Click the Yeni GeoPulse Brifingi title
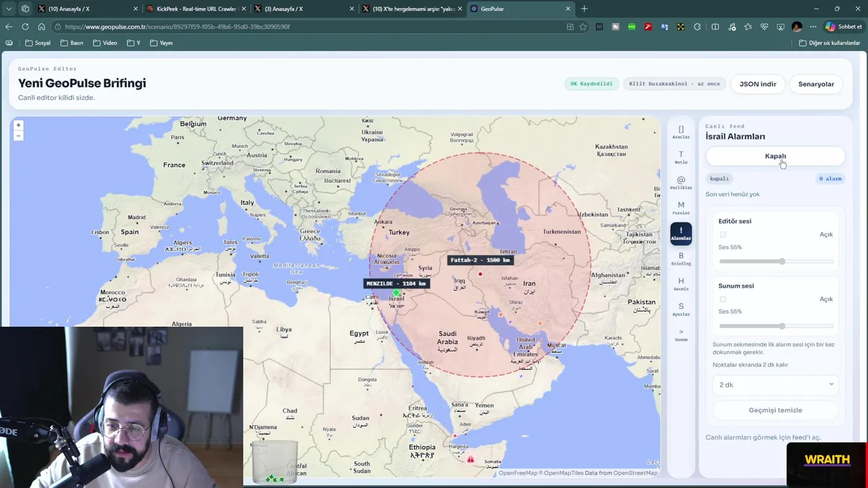This screenshot has width=868, height=488. [x=82, y=83]
